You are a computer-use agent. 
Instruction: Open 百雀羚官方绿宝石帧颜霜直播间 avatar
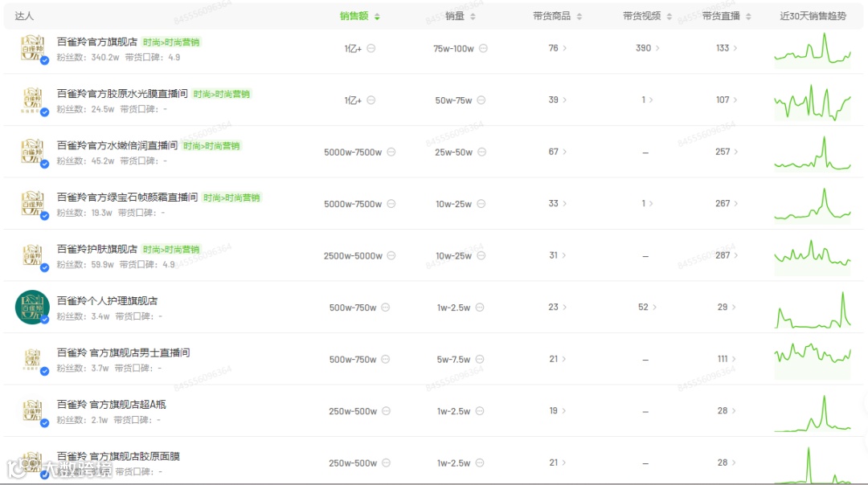click(32, 203)
